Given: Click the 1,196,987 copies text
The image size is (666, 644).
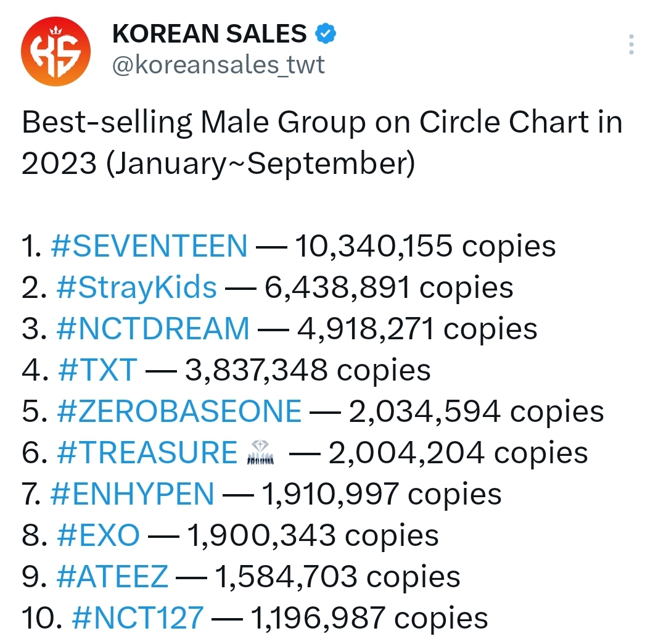Looking at the screenshot, I should click(369, 618).
